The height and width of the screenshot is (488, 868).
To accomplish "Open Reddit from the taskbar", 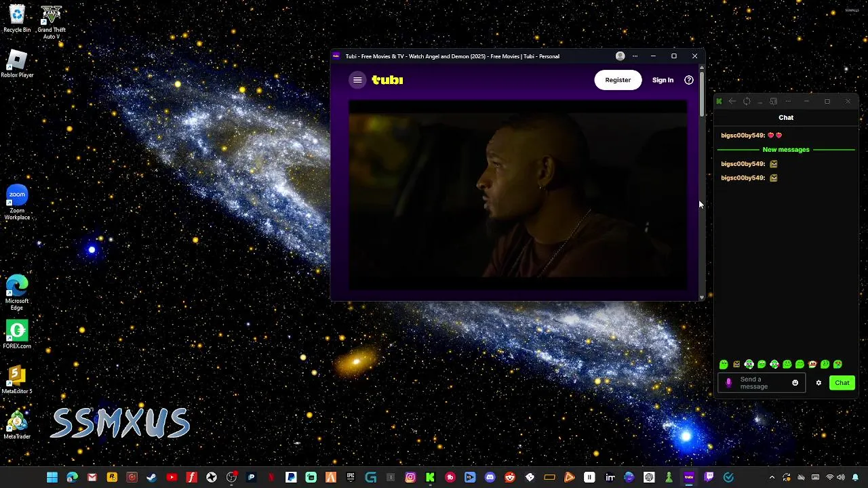I will (x=510, y=478).
